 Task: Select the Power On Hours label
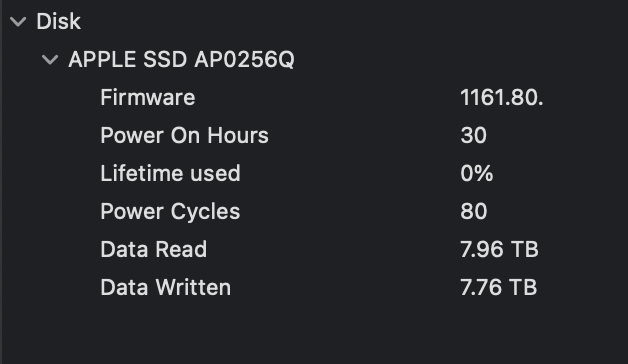coord(185,135)
